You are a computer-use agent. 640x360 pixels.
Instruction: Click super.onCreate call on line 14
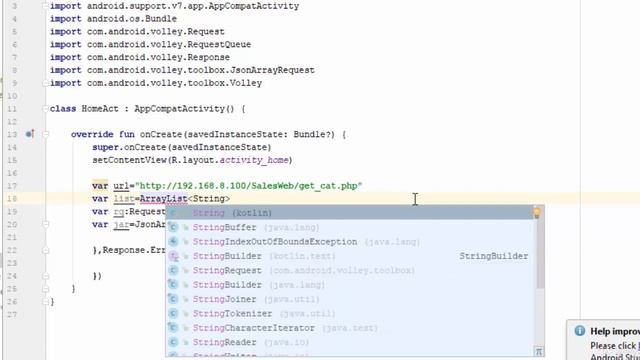[x=182, y=147]
